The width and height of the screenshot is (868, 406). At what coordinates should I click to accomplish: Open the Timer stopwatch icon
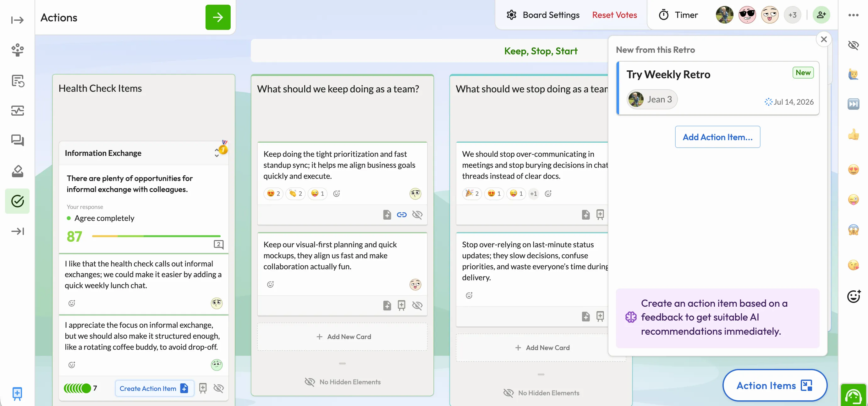(663, 15)
